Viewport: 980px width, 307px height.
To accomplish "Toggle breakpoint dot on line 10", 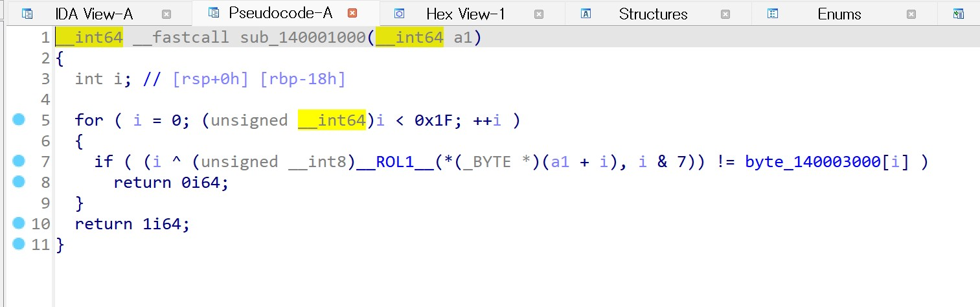I will coord(18,223).
